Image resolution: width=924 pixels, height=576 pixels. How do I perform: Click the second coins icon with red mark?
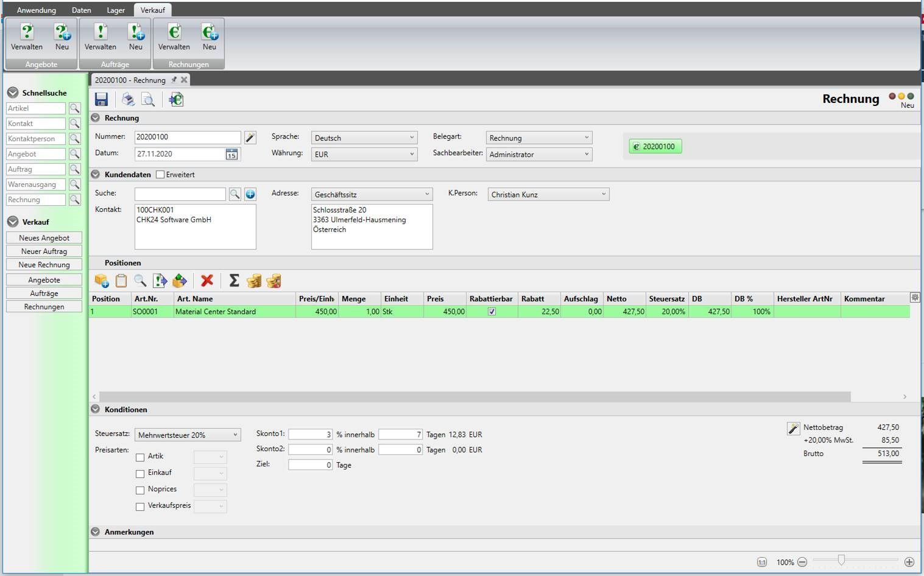274,281
